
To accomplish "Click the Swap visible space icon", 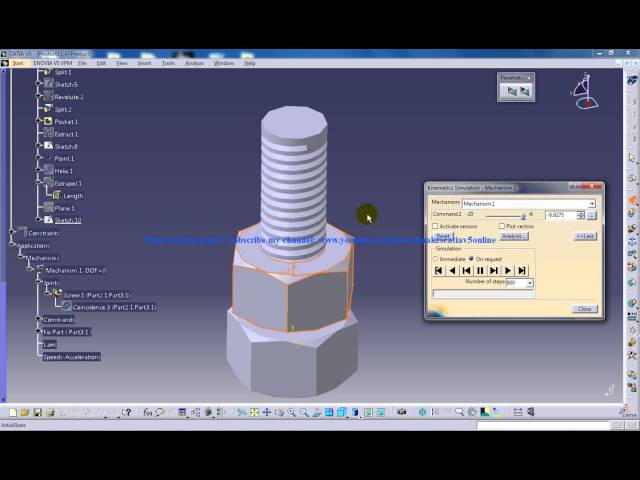I will 380,412.
